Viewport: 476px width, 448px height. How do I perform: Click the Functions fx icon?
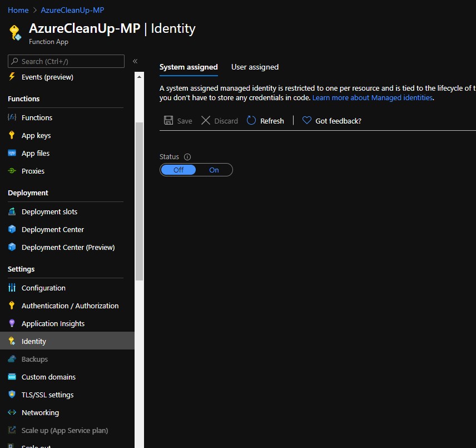[x=12, y=117]
